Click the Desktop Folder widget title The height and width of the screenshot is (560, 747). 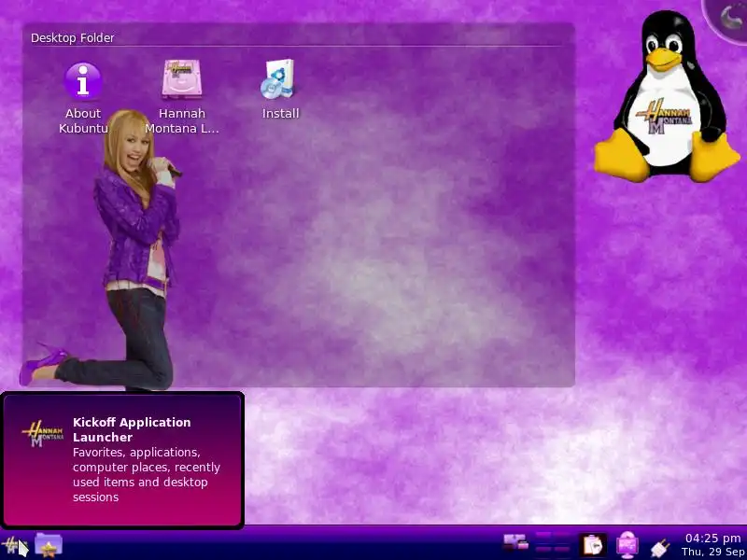click(73, 38)
